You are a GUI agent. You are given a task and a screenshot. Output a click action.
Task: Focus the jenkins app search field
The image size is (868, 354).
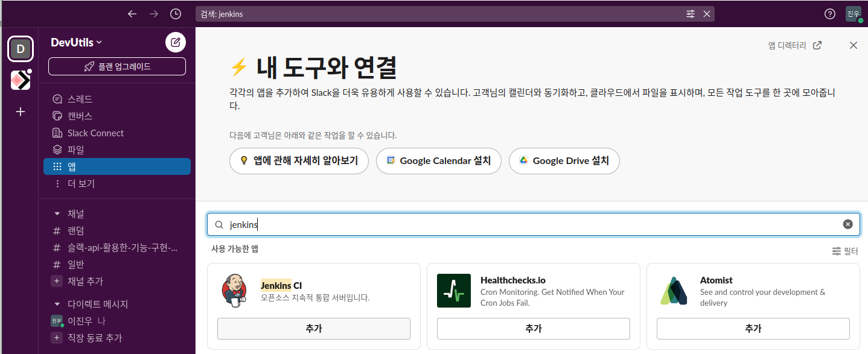click(534, 224)
